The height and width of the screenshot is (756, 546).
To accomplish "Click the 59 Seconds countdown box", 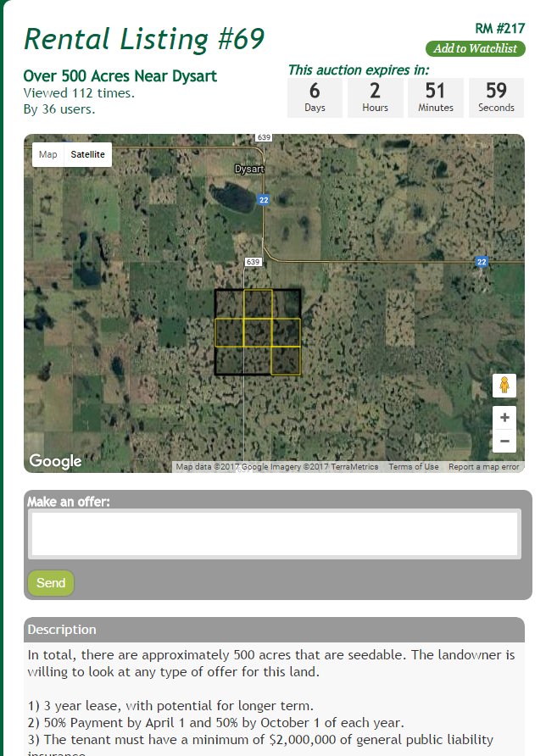I will tap(496, 97).
